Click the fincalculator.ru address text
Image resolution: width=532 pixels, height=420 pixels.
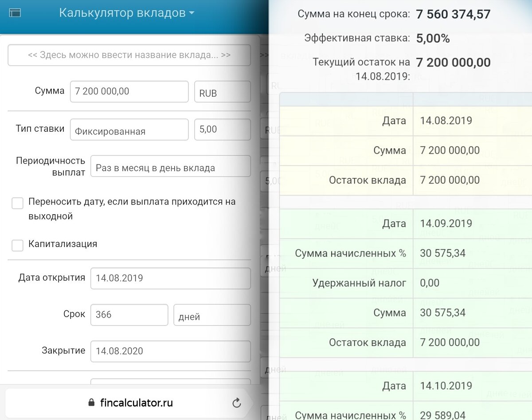pos(136,403)
